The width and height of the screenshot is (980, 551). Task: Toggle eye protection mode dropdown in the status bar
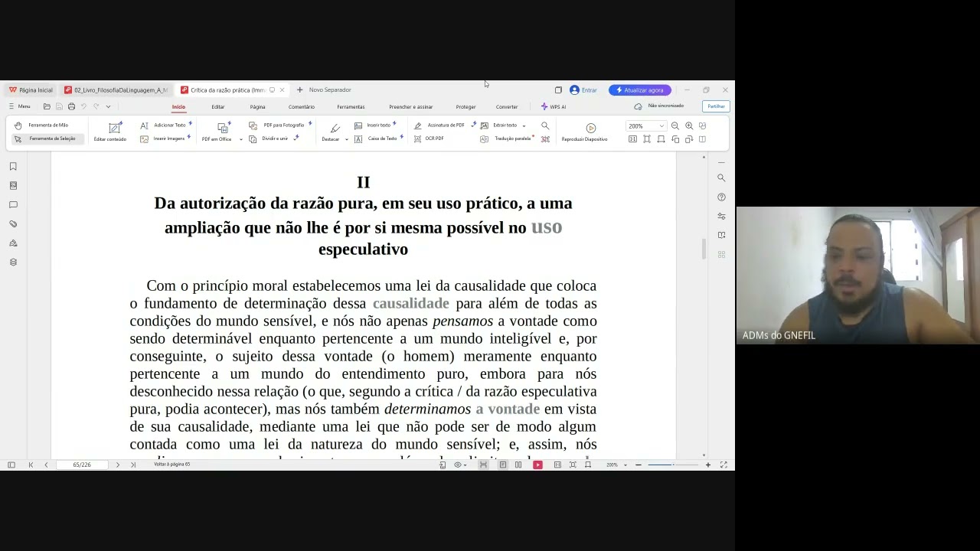[461, 465]
